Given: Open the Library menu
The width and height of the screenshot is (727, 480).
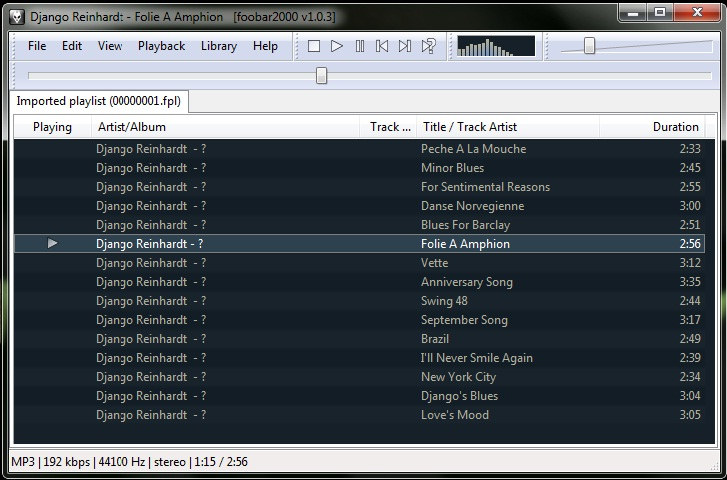Looking at the screenshot, I should coord(219,46).
